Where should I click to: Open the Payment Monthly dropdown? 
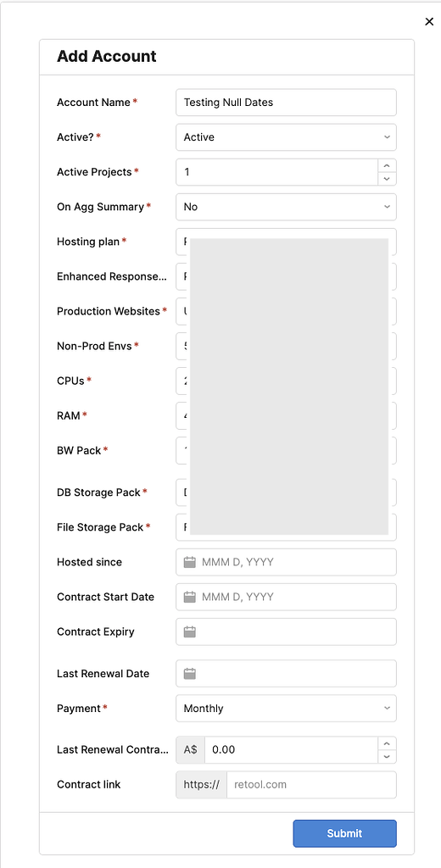pos(286,709)
